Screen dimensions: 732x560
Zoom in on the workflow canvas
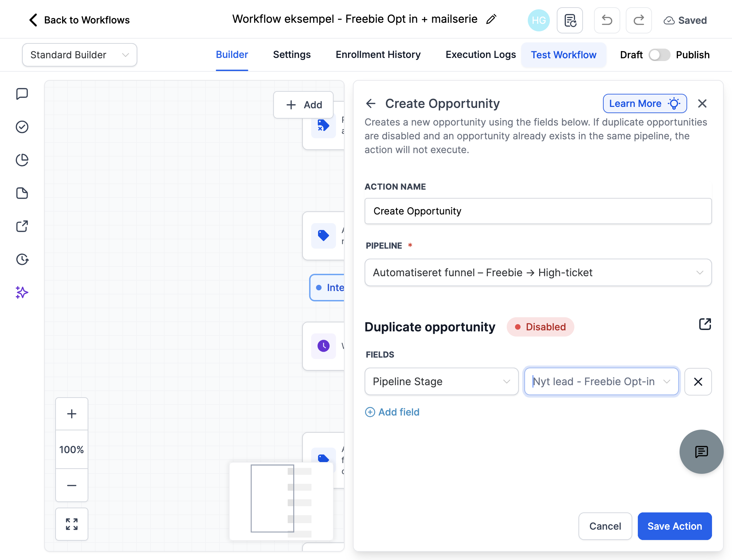[72, 414]
